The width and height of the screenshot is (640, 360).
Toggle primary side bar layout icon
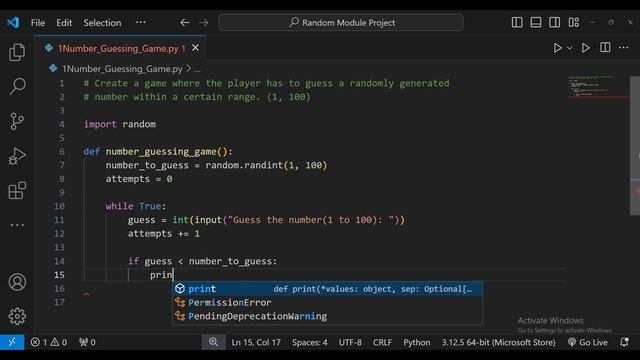pyautogui.click(x=517, y=22)
